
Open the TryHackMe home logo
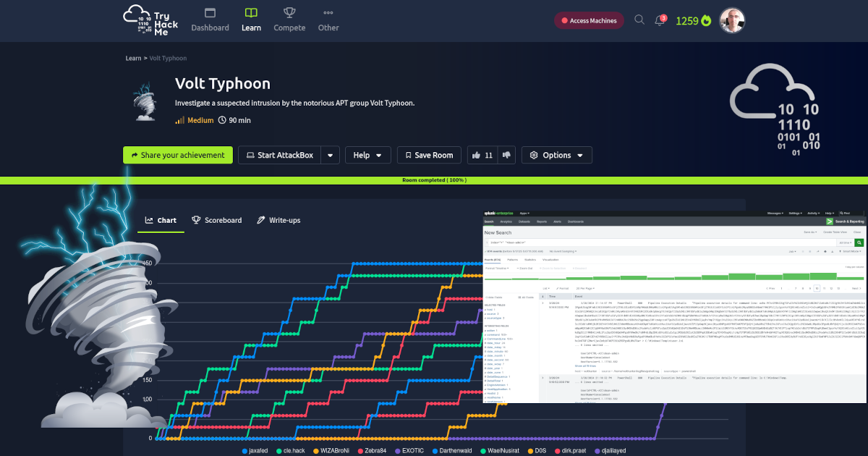click(x=148, y=20)
